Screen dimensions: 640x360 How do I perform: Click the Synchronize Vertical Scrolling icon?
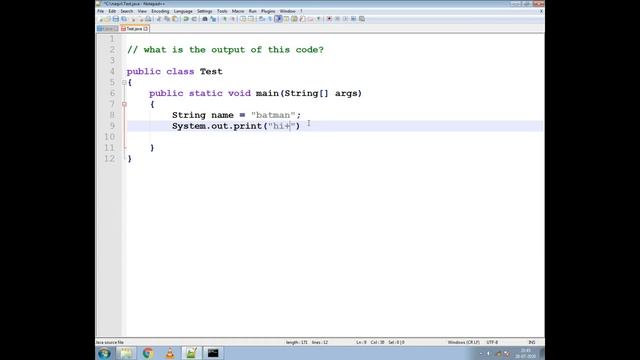pyautogui.click(x=243, y=19)
